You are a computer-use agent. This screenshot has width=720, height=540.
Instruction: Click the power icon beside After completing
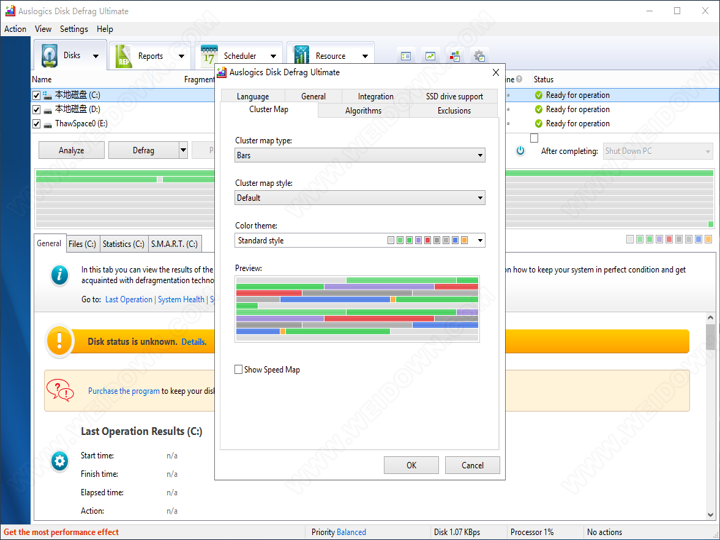pos(520,151)
